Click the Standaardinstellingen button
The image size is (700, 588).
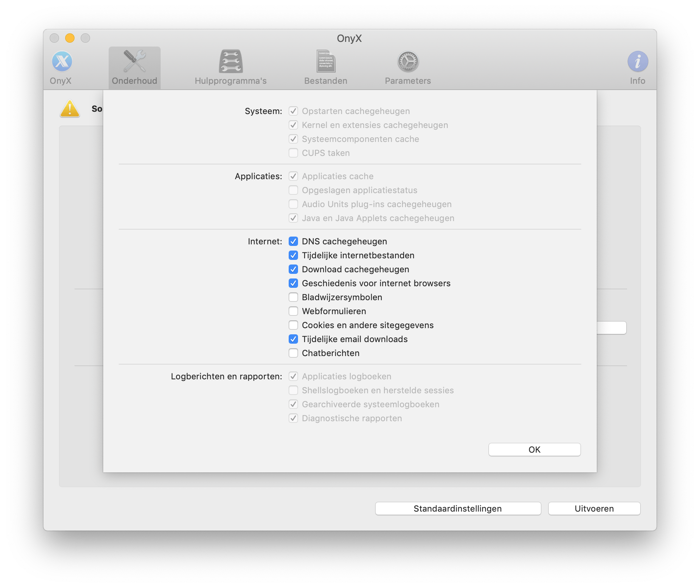[458, 508]
